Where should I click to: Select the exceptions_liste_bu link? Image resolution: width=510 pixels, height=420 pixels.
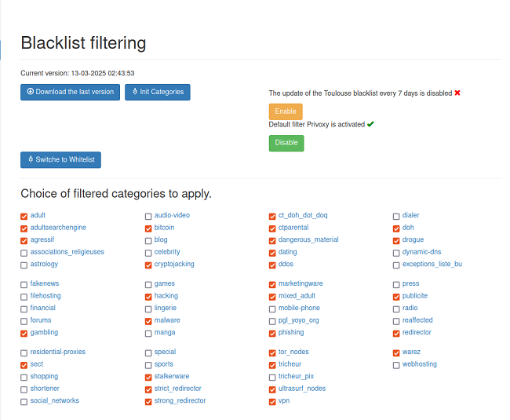coord(432,265)
